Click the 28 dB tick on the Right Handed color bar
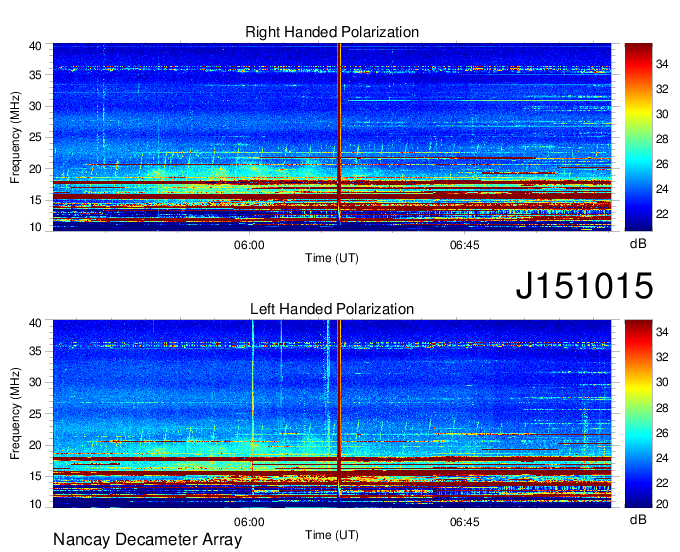The height and width of the screenshot is (552, 680). point(662,139)
